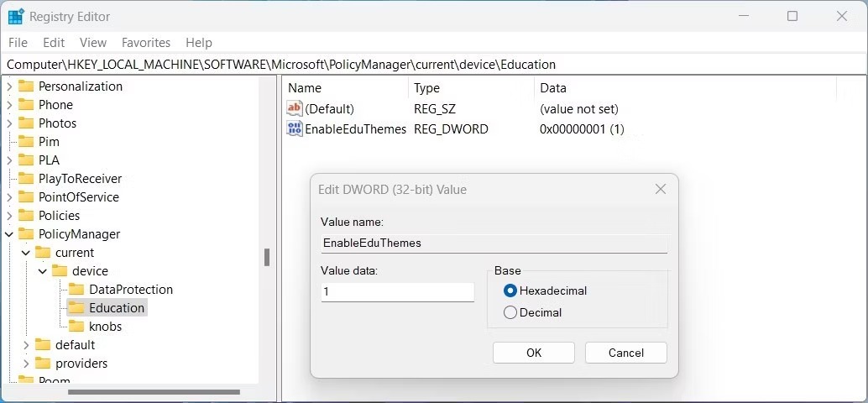Click the (Default) string value icon
868x403 pixels.
pyautogui.click(x=295, y=108)
